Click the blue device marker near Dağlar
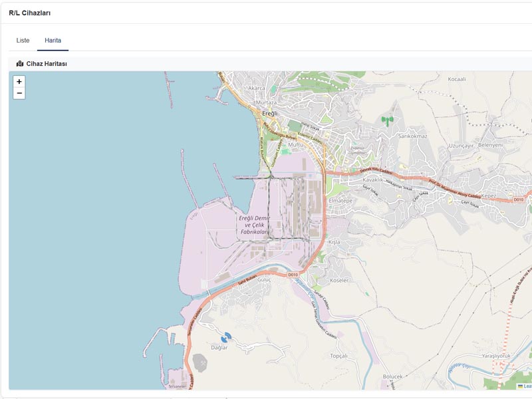The width and height of the screenshot is (532, 399). click(x=226, y=338)
